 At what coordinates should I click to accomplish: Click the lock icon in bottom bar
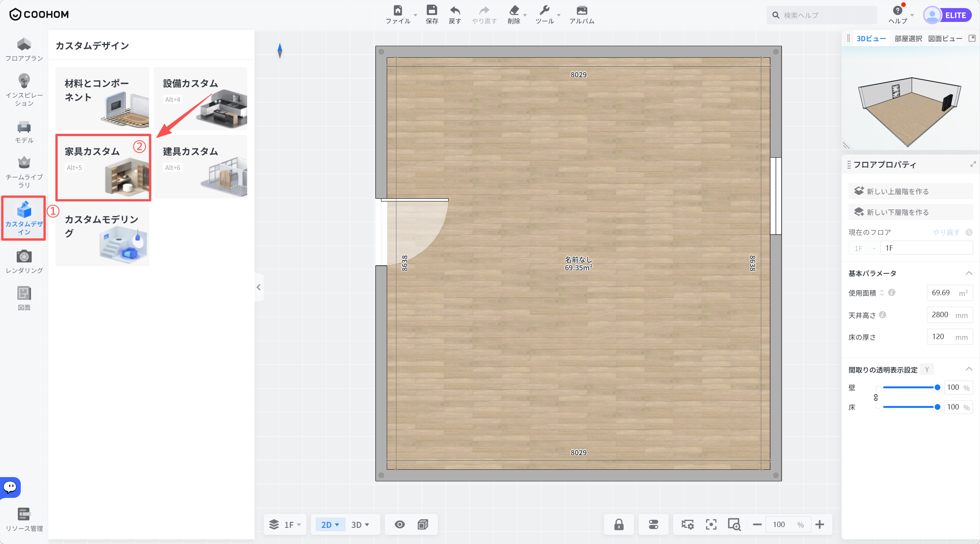tap(619, 524)
